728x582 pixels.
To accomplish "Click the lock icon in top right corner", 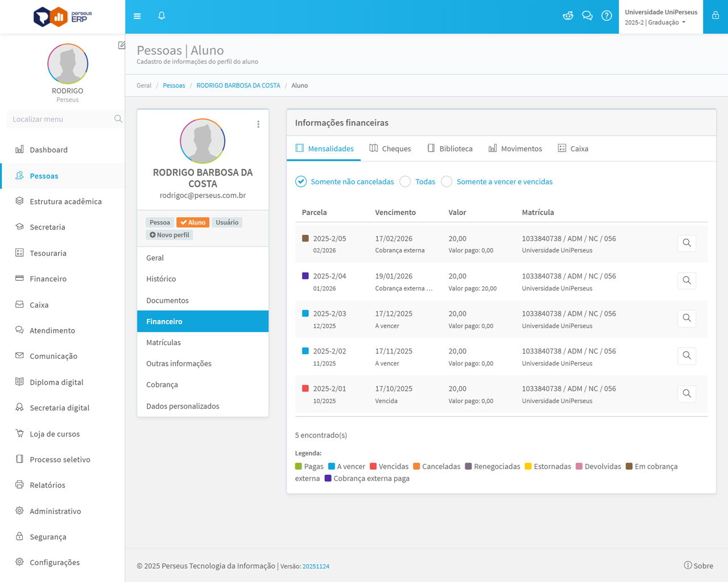I will 715,16.
